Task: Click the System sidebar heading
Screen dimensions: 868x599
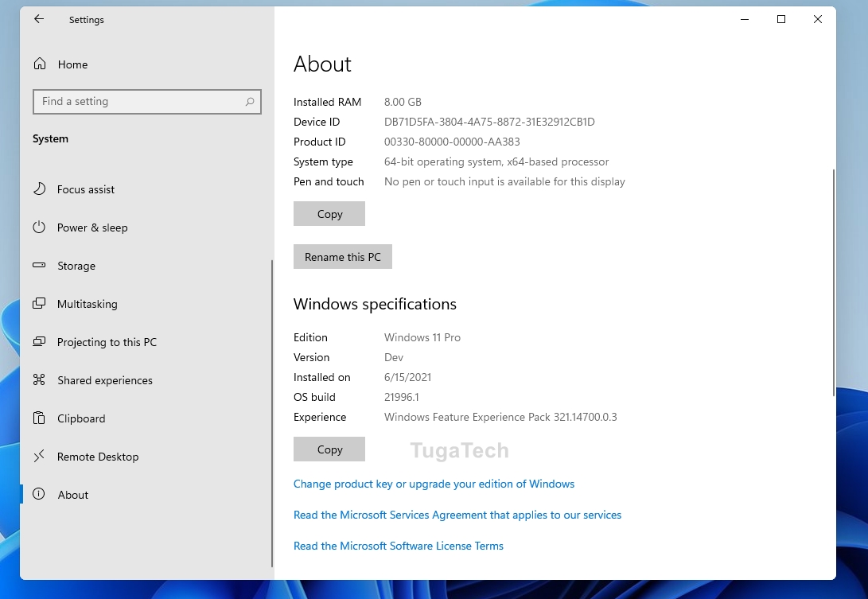Action: click(50, 138)
